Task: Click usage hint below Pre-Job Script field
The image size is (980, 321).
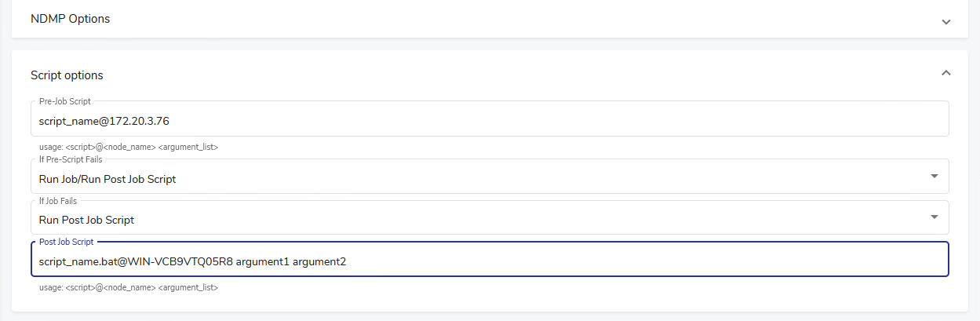Action: [x=128, y=147]
